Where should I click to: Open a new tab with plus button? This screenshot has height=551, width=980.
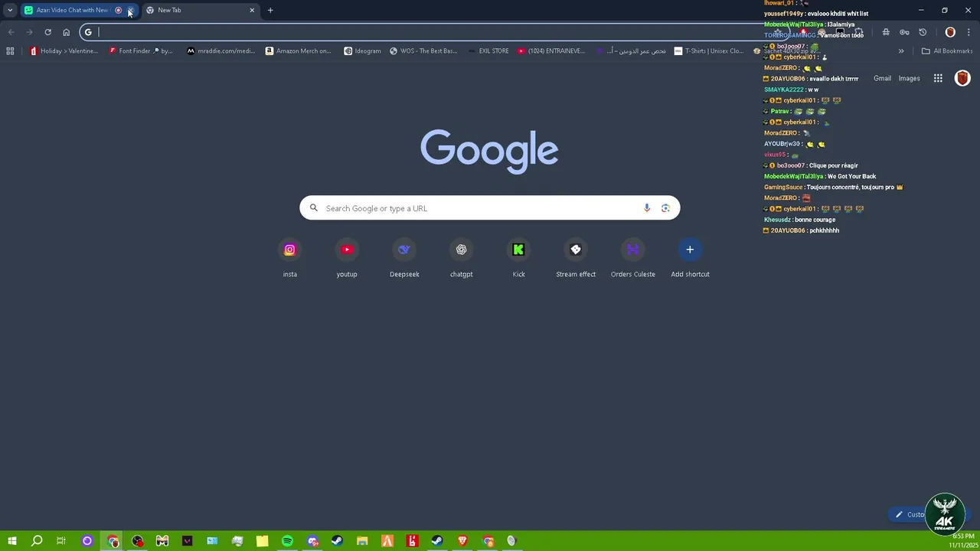[270, 10]
